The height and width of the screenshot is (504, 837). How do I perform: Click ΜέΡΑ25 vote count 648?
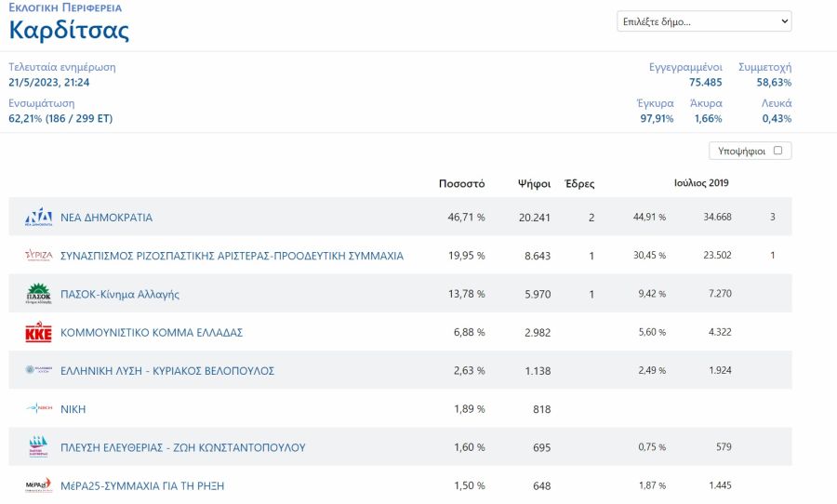[541, 485]
